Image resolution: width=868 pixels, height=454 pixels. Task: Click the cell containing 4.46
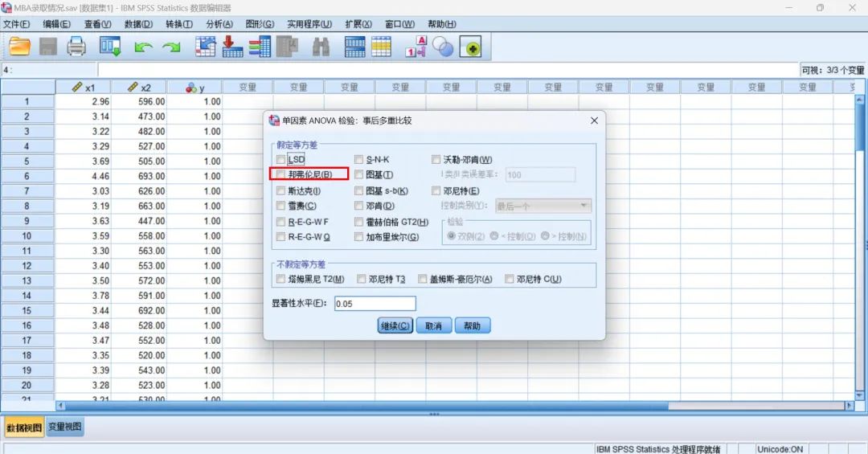click(83, 176)
